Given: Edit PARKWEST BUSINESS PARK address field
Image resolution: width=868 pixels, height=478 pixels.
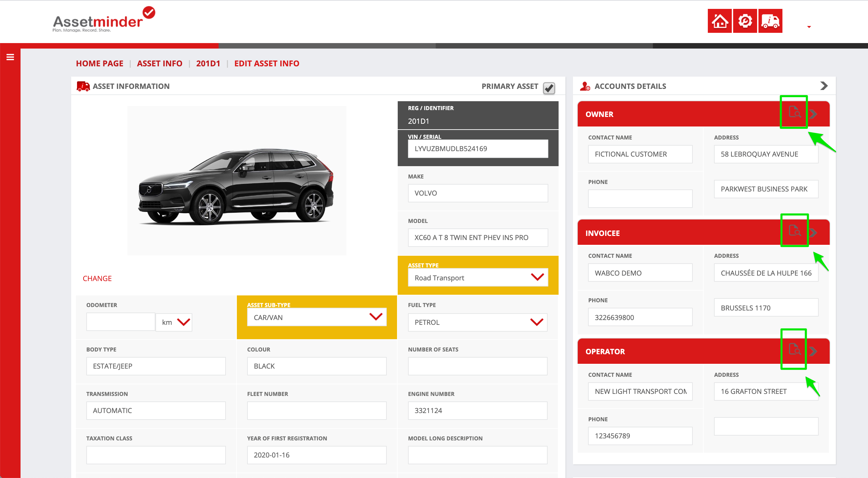Looking at the screenshot, I should tap(766, 189).
